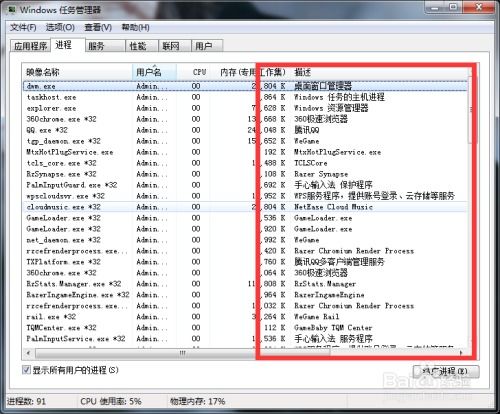Open the 选项(O) menu
Screen dimensions: 500x414
point(60,27)
